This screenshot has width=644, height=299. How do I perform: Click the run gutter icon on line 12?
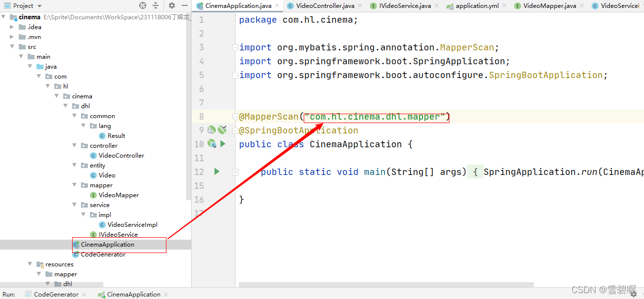click(216, 171)
